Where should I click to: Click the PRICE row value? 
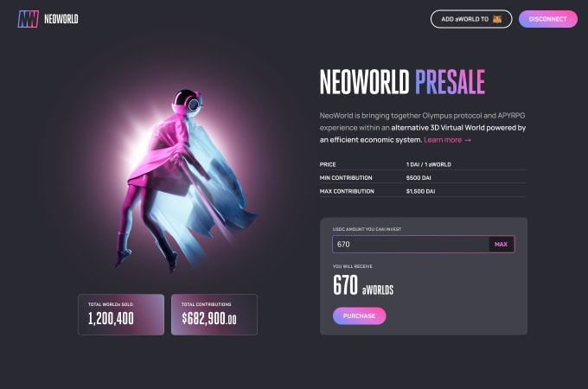click(x=429, y=164)
